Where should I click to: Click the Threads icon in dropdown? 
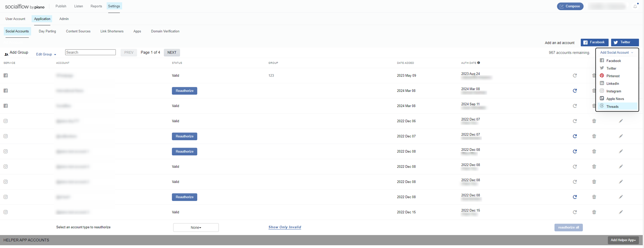pos(602,106)
